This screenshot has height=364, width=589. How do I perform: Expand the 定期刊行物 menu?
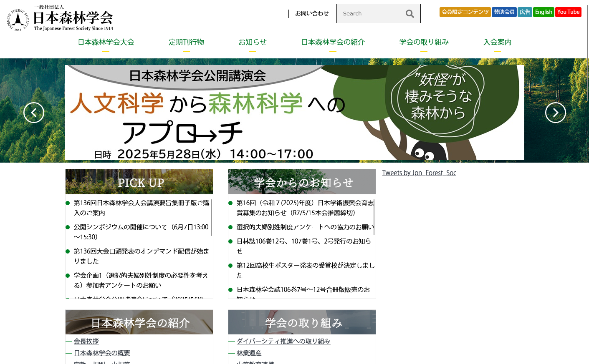pyautogui.click(x=186, y=42)
